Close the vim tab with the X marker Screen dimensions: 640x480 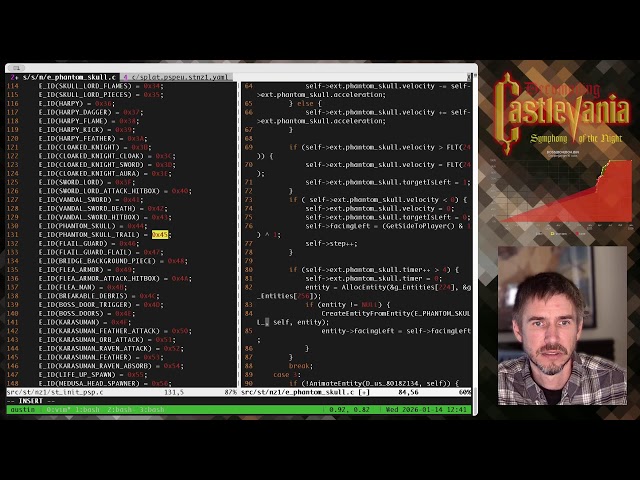coord(469,77)
